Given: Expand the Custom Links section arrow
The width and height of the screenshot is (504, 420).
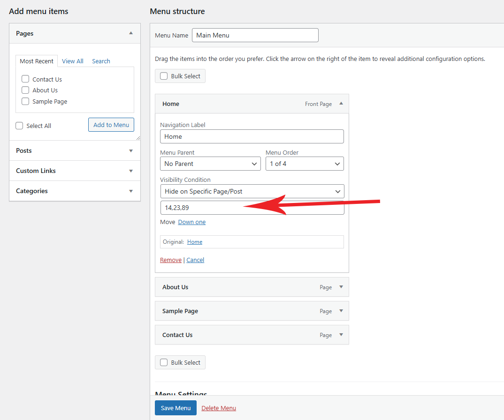Looking at the screenshot, I should pyautogui.click(x=131, y=171).
